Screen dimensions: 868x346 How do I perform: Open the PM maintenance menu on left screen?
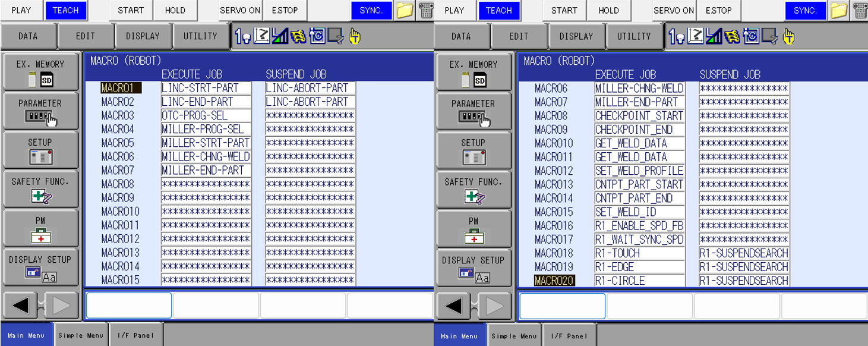[x=40, y=228]
